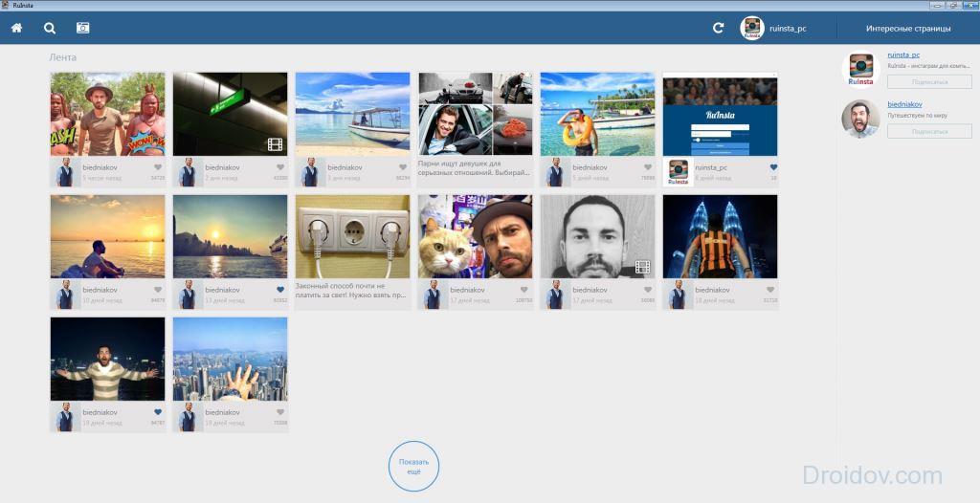The image size is (980, 503).
Task: Toggle like on cat selfie post
Action: (524, 290)
